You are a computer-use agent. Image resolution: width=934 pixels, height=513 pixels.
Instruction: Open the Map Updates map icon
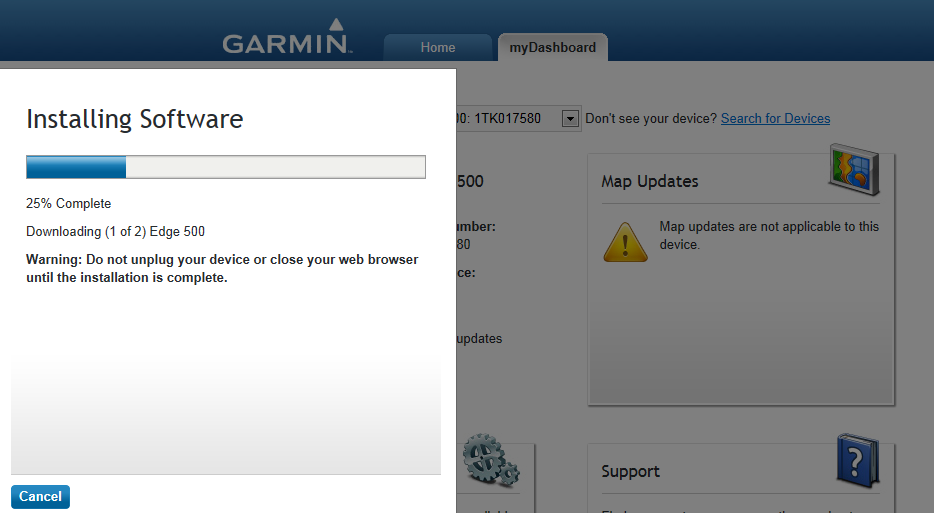[854, 169]
